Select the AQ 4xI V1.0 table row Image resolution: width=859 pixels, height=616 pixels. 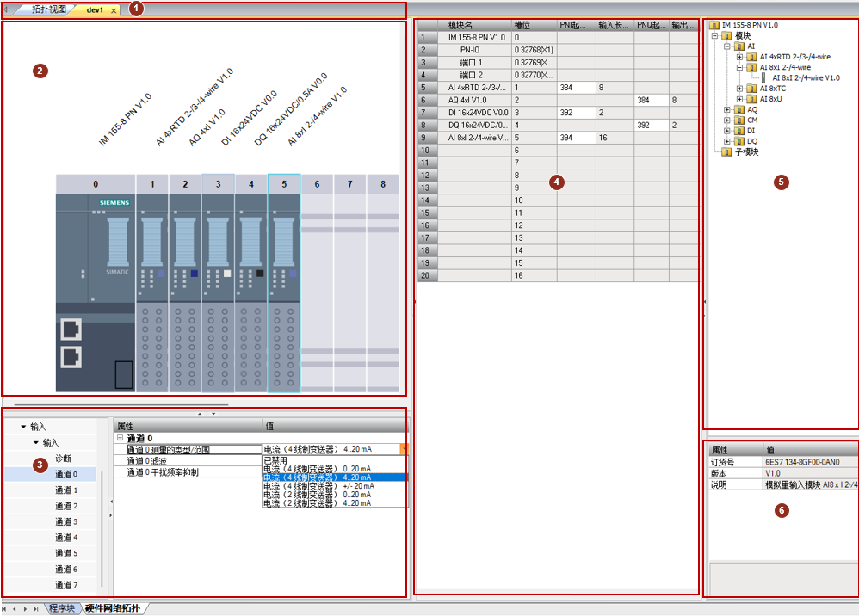coord(559,100)
